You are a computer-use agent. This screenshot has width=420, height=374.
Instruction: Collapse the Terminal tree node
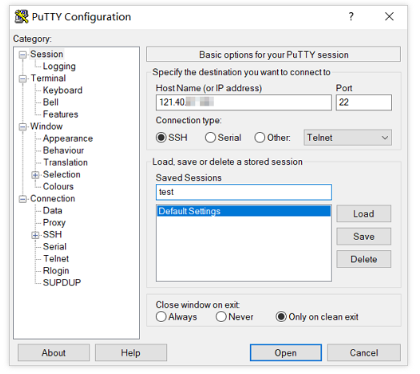pos(23,79)
